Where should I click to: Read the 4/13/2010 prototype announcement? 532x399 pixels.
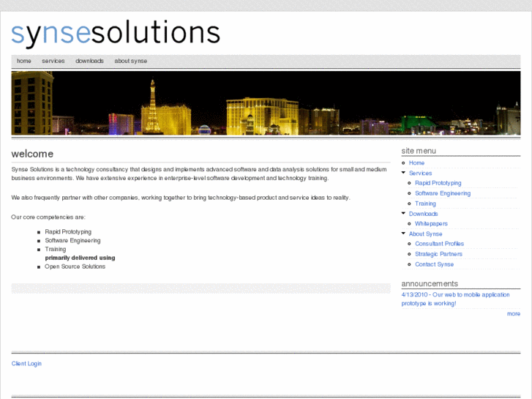pyautogui.click(x=455, y=299)
